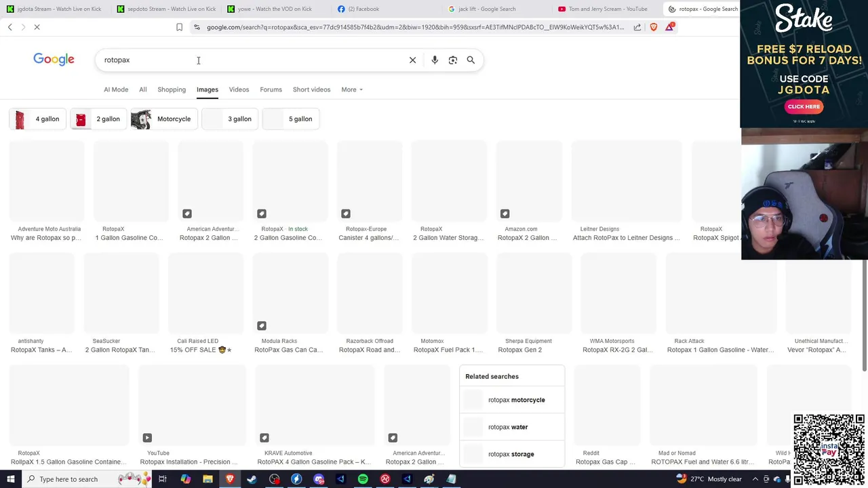This screenshot has height=488, width=868.
Task: Go back to the previous page
Action: [9, 27]
